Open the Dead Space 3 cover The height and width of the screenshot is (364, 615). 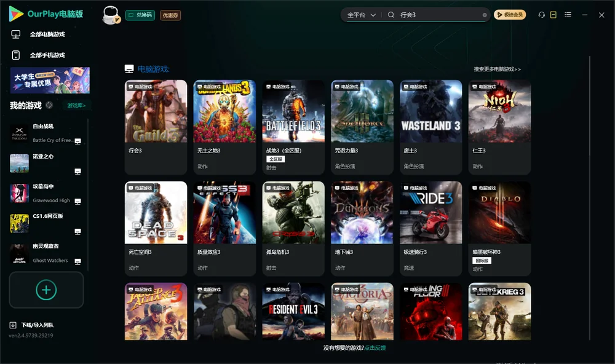[x=156, y=213]
